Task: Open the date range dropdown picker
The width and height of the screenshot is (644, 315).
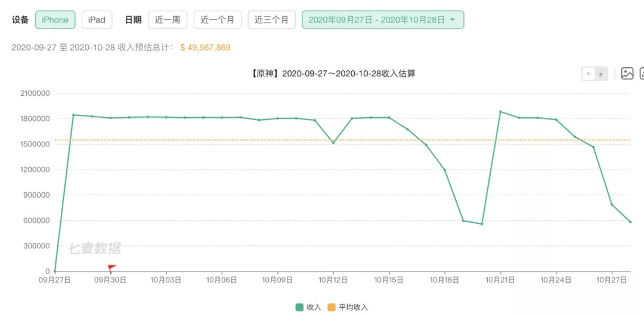Action: 382,20
